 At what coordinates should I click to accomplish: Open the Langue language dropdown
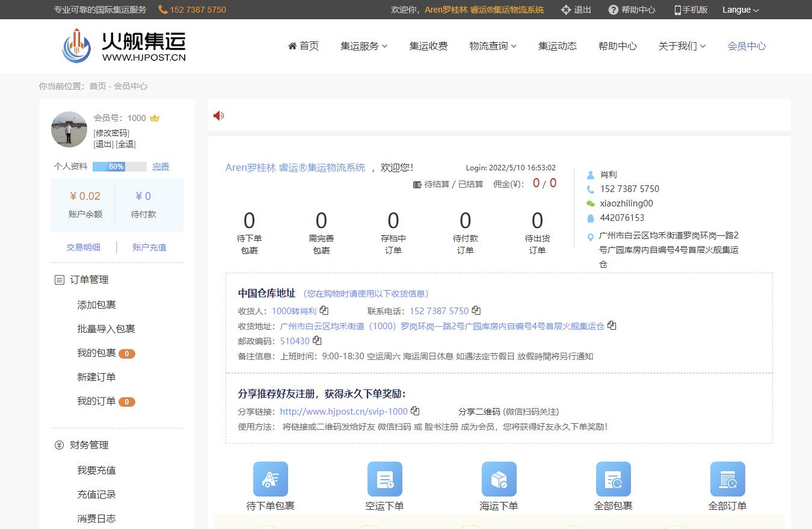coord(740,10)
